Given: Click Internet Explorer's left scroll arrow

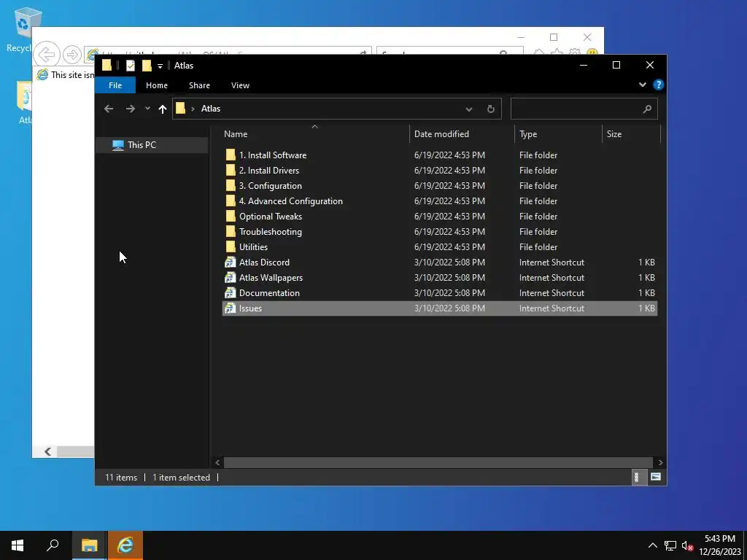Looking at the screenshot, I should pyautogui.click(x=47, y=451).
